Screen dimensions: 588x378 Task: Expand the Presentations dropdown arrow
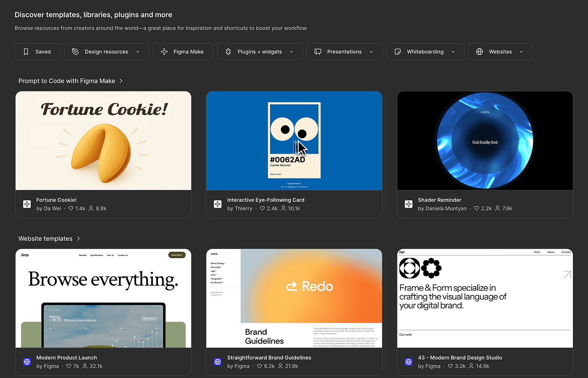pyautogui.click(x=371, y=52)
